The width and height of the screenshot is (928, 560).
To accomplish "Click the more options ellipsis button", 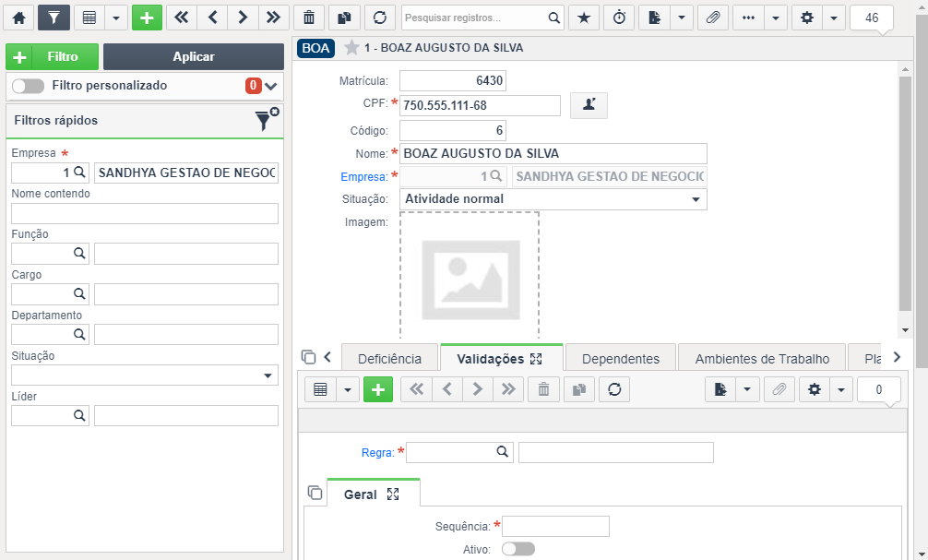I will [x=749, y=18].
